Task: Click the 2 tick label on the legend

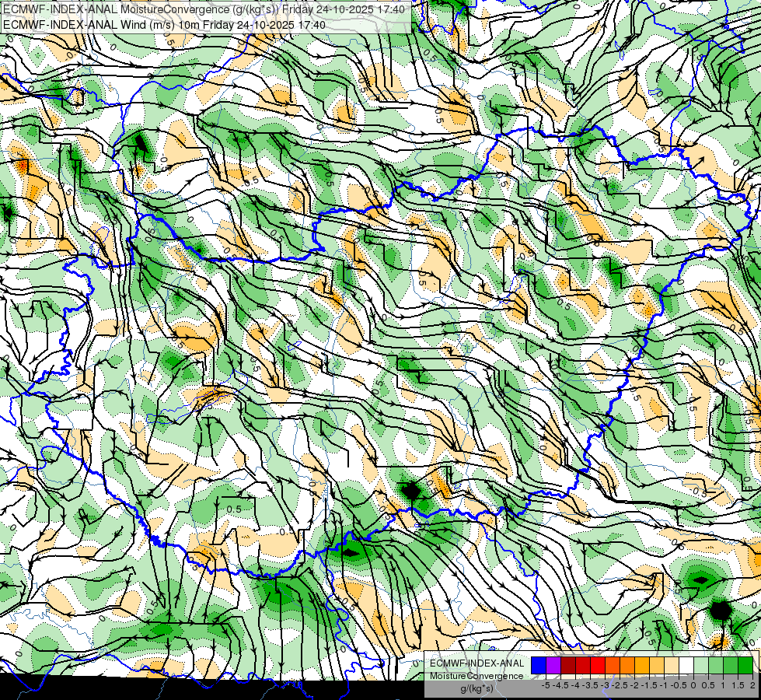Action: pos(752,685)
